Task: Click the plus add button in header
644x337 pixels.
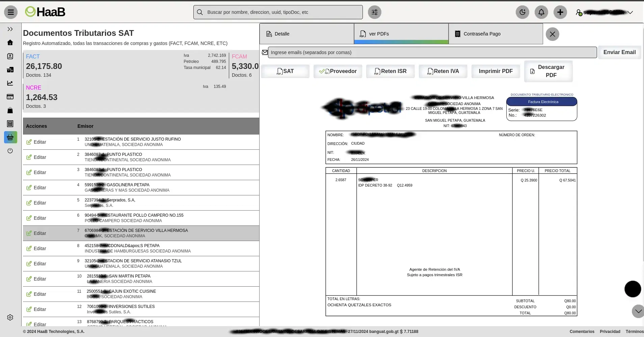Action: pos(560,13)
